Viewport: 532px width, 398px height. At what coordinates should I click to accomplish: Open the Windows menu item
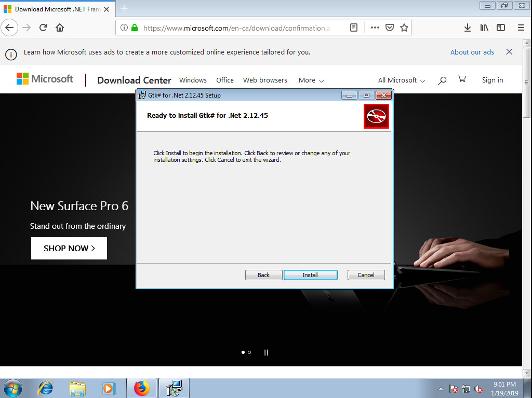[193, 80]
